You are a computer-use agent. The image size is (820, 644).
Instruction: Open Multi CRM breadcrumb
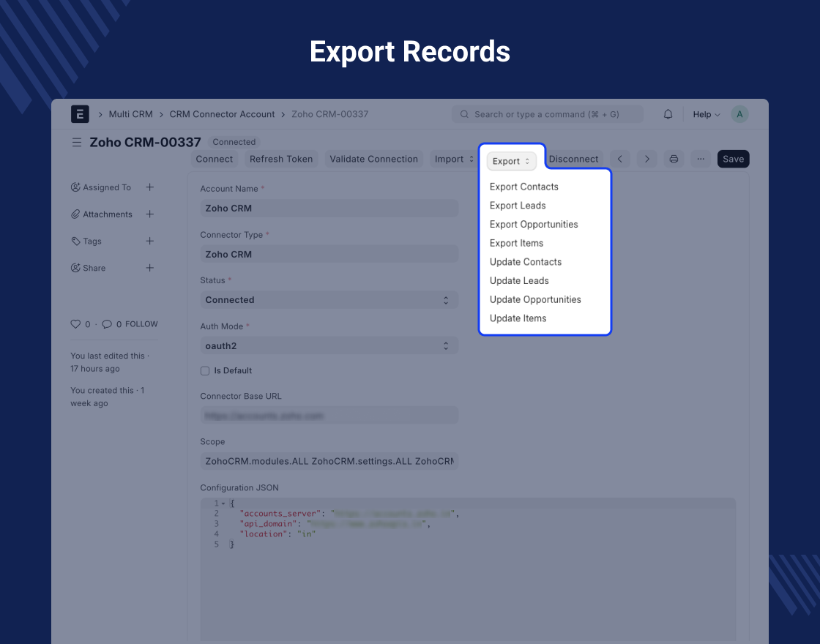pos(131,114)
